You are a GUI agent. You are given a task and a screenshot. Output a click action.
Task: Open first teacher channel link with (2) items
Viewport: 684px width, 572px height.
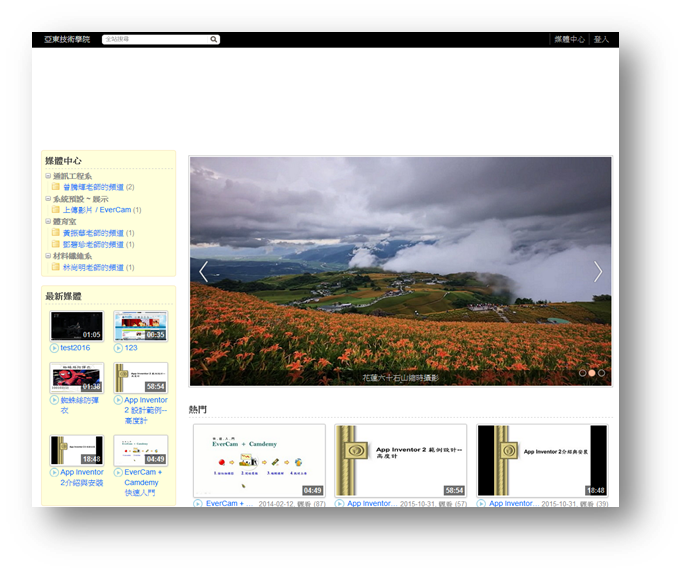93,187
